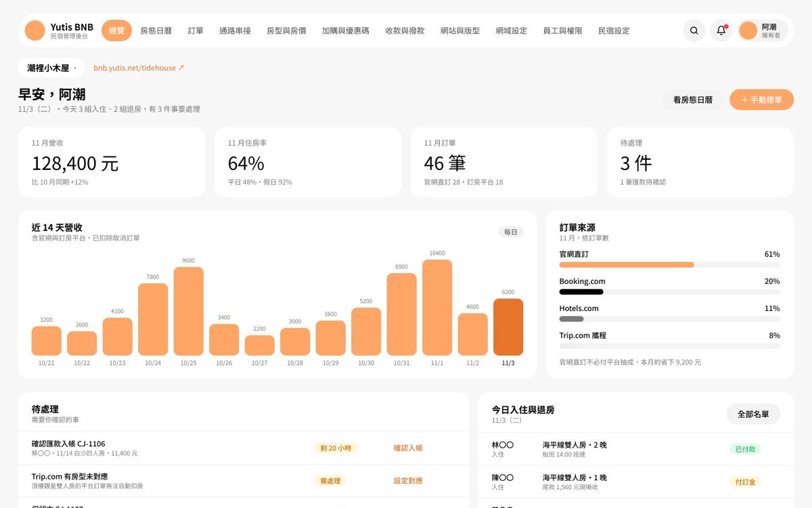Click 看房態日曆 button
Screen dimensions: 812x508
(692, 100)
